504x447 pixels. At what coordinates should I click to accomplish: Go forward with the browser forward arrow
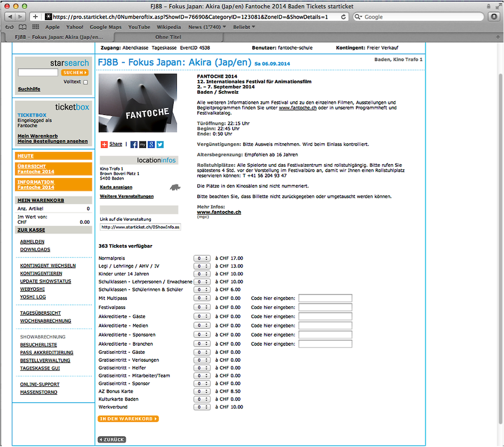[21, 17]
